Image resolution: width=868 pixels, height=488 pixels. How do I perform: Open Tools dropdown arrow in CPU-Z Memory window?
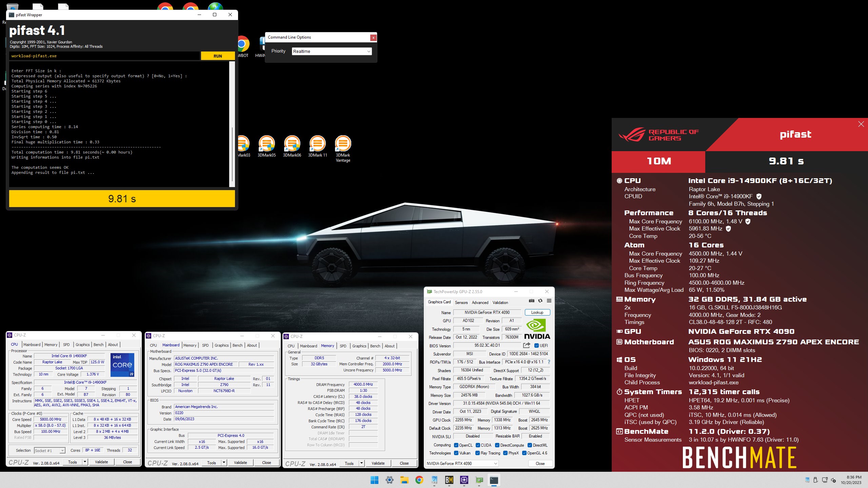pyautogui.click(x=361, y=463)
